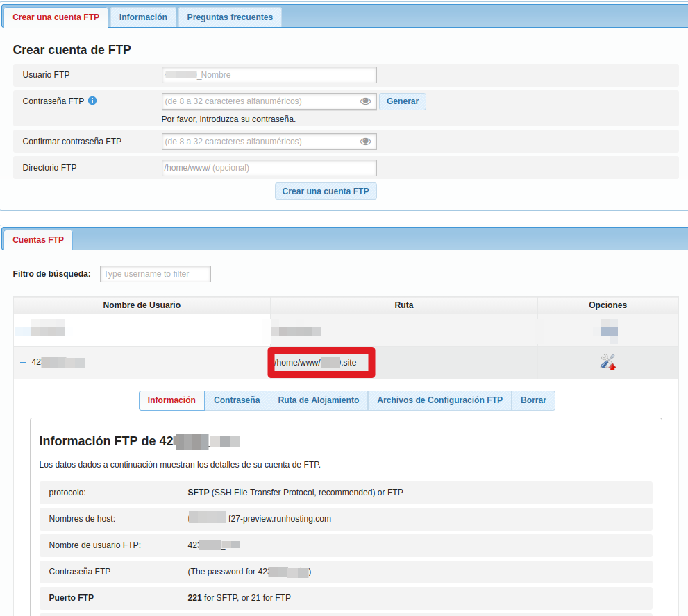Submit the Crear una cuenta FTP button

tap(326, 191)
